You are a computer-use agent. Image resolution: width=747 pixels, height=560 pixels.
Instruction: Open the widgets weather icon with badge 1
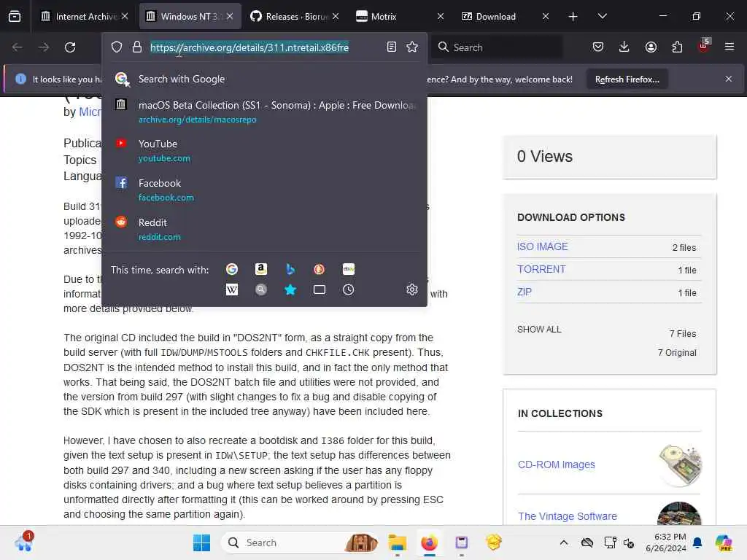[x=24, y=542]
